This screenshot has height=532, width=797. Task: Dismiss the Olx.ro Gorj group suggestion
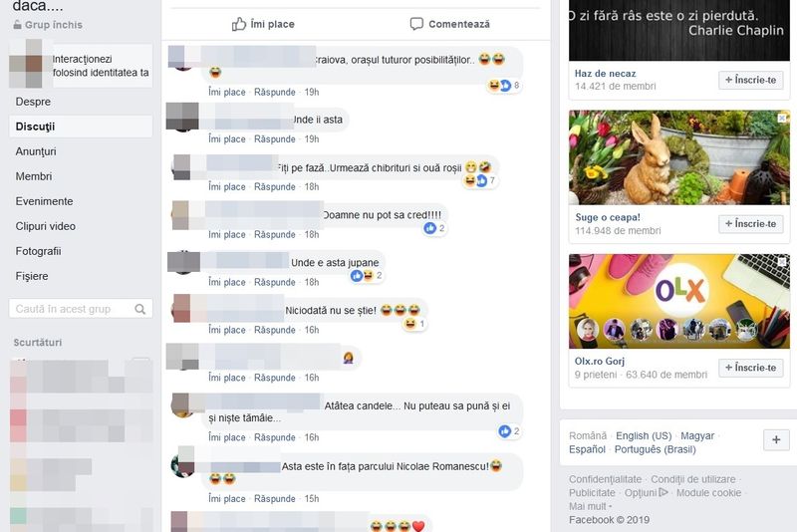(782, 262)
